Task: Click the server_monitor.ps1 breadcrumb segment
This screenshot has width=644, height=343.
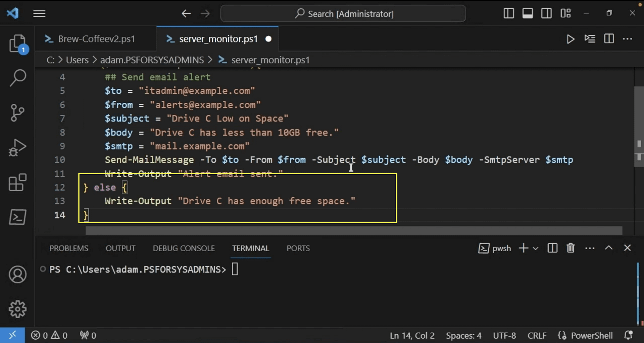Action: coord(264,60)
